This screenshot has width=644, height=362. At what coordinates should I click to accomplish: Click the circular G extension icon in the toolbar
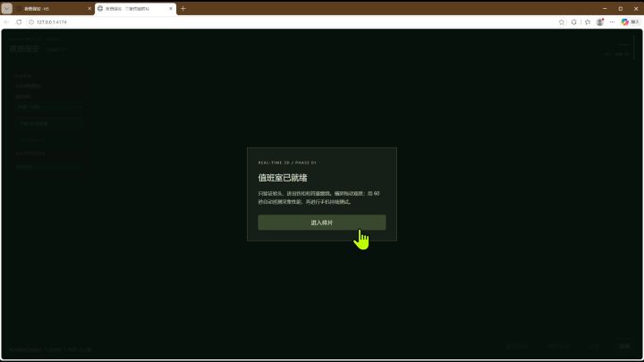573,22
